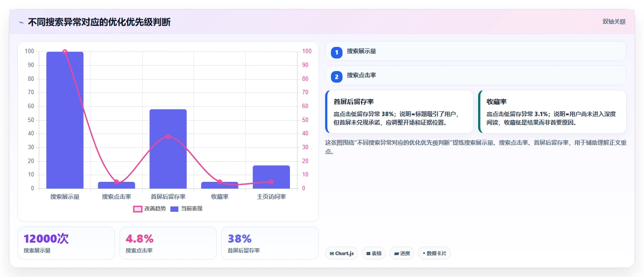The width and height of the screenshot is (644, 277).
Task: Toggle 改善趋势 legend item
Action: click(x=149, y=209)
